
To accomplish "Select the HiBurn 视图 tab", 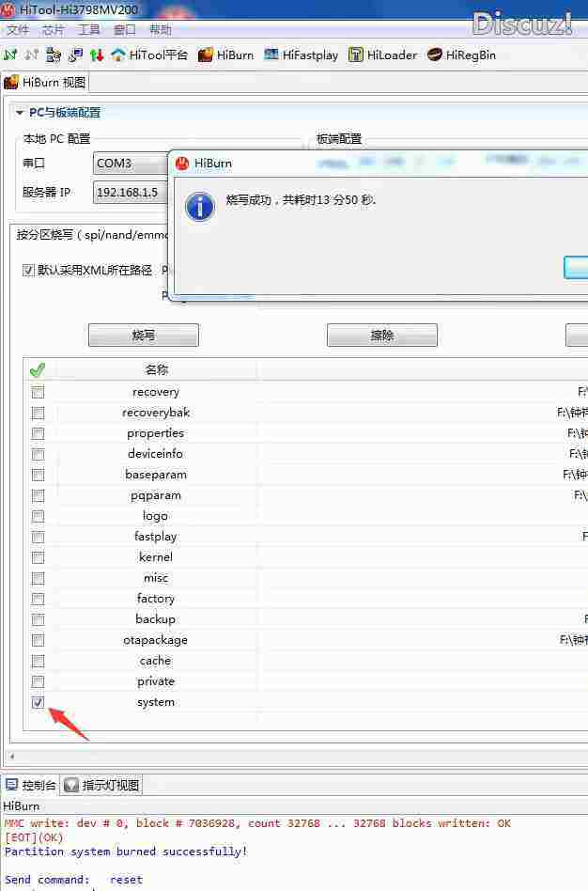I will pyautogui.click(x=45, y=83).
